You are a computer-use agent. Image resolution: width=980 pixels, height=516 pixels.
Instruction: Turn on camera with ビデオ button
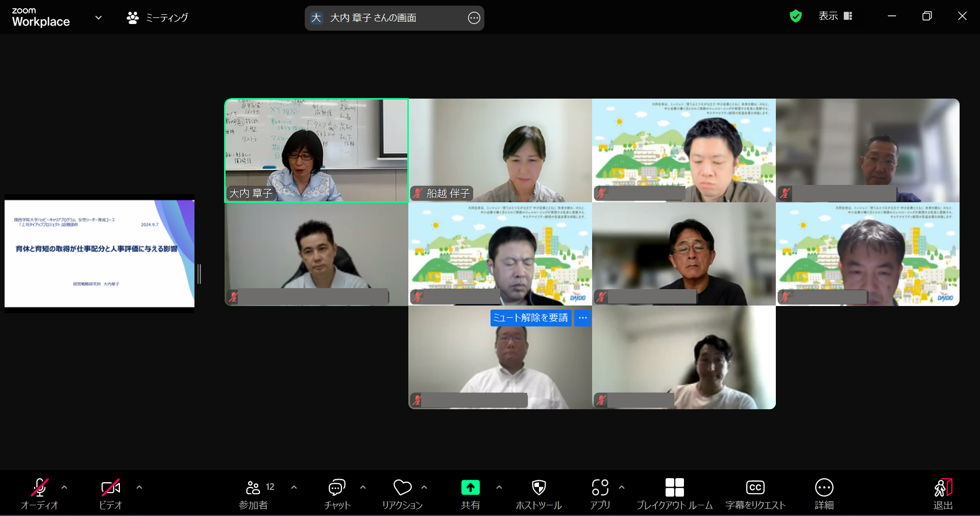111,494
